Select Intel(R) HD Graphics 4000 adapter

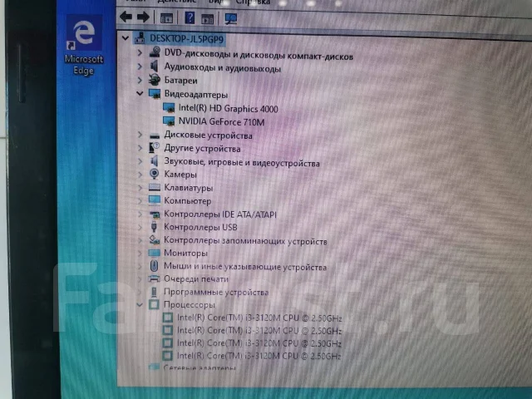click(x=228, y=109)
